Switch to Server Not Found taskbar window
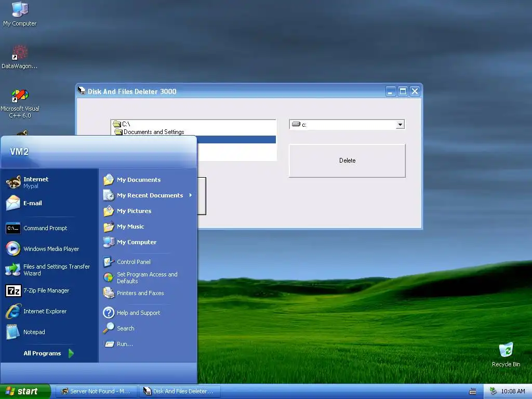The image size is (532, 399). coord(96,391)
